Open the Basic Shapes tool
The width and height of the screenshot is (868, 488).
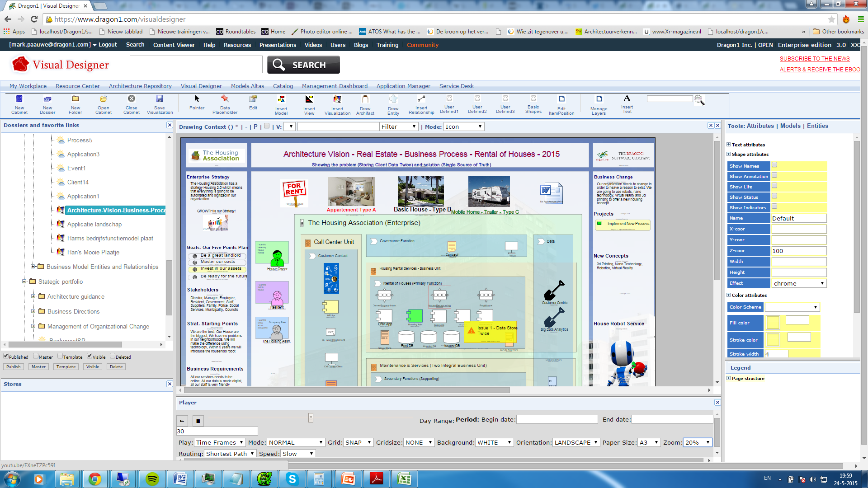(533, 104)
